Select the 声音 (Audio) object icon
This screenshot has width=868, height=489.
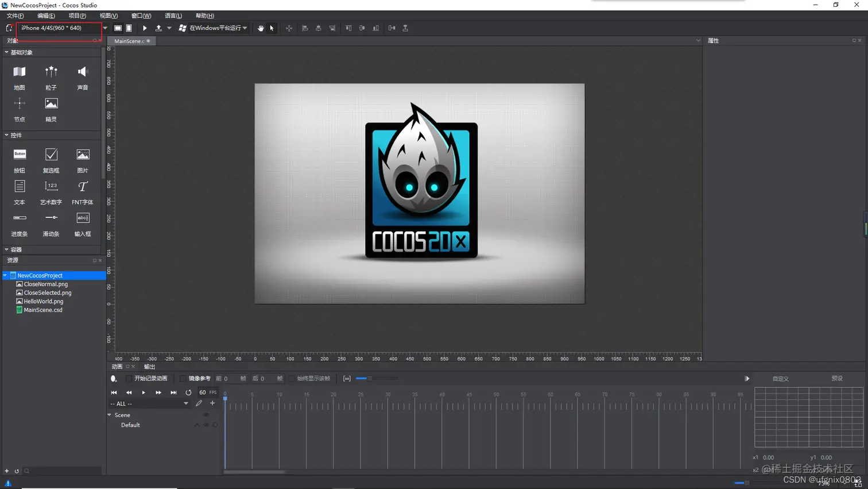tap(83, 72)
